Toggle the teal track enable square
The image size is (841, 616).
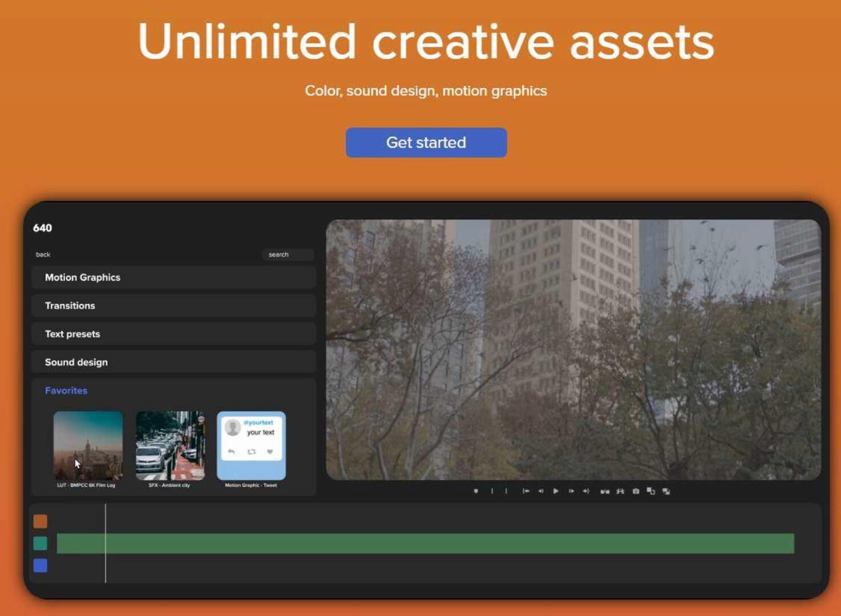click(x=41, y=543)
